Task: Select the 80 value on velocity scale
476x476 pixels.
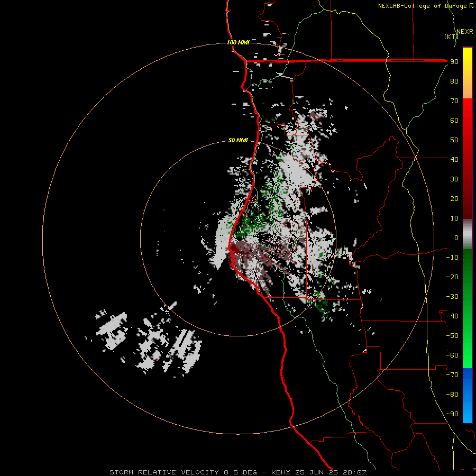Action: coord(454,81)
